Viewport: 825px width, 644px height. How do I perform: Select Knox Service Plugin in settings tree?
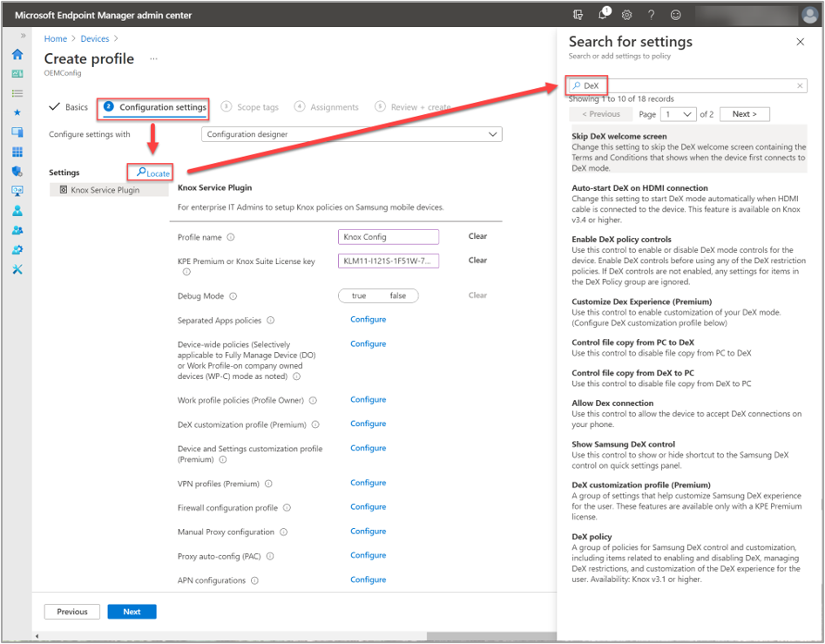(109, 190)
